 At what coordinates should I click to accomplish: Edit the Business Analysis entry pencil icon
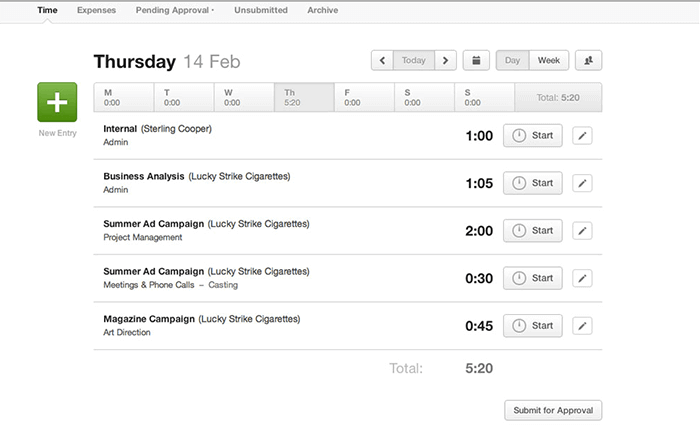pyautogui.click(x=583, y=183)
